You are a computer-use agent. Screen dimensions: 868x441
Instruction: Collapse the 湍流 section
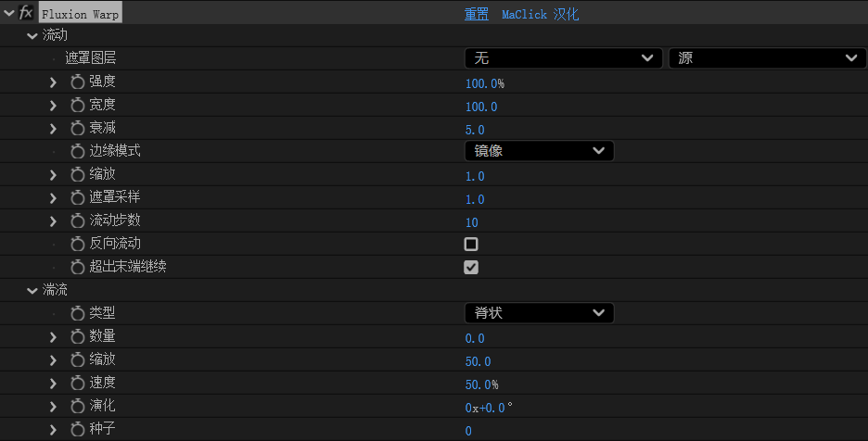(32, 291)
